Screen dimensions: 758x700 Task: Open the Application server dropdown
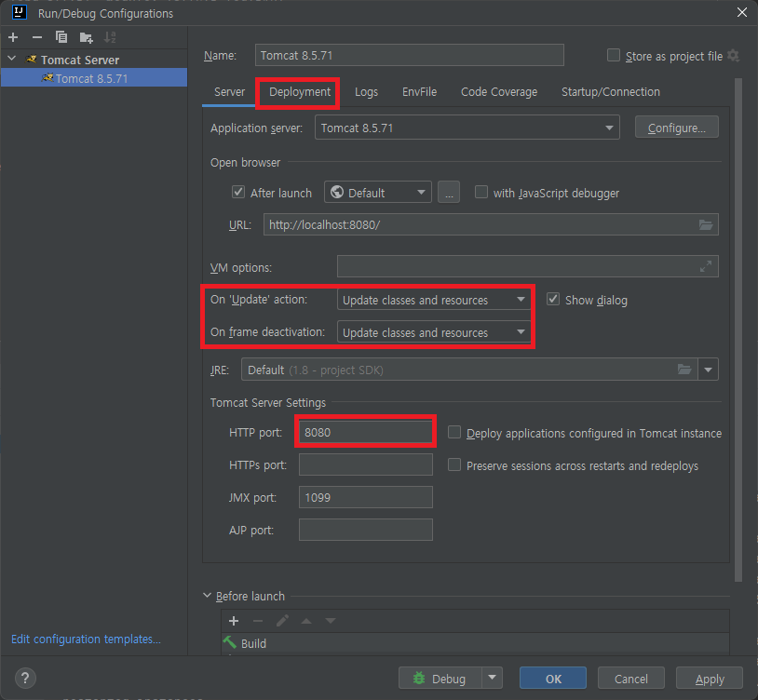[x=467, y=128]
